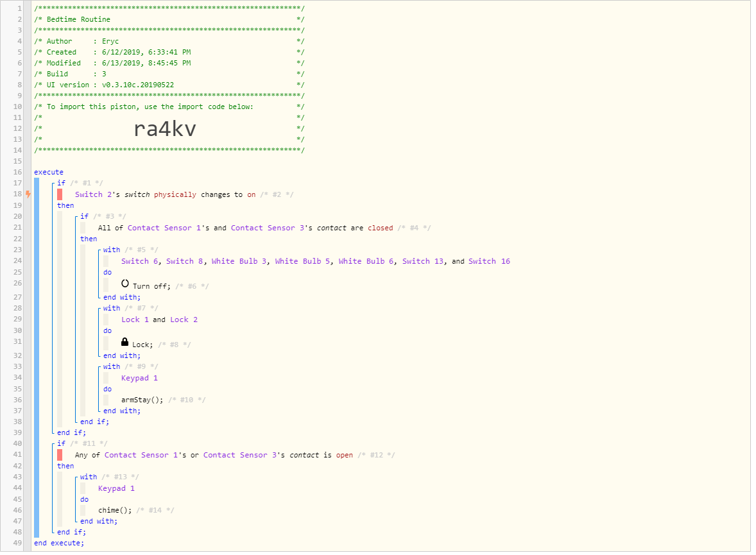Click end if; on line 48
This screenshot has width=756, height=555.
(71, 532)
